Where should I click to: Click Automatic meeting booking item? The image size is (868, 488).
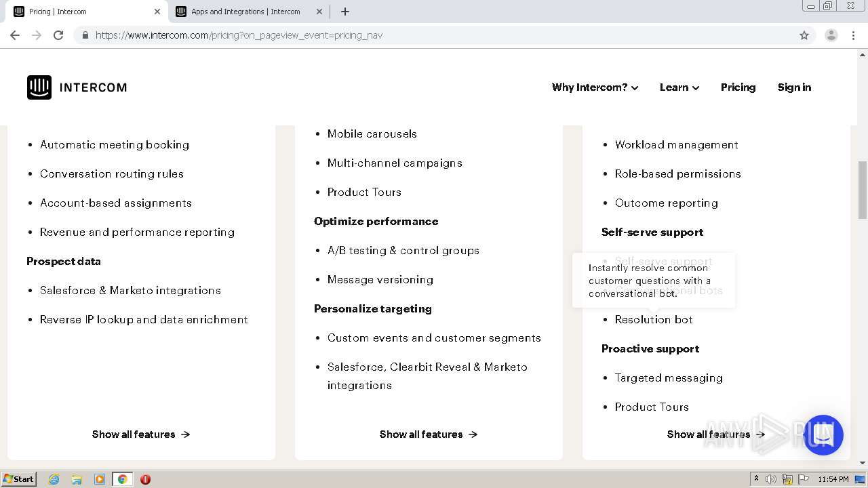pyautogui.click(x=115, y=144)
